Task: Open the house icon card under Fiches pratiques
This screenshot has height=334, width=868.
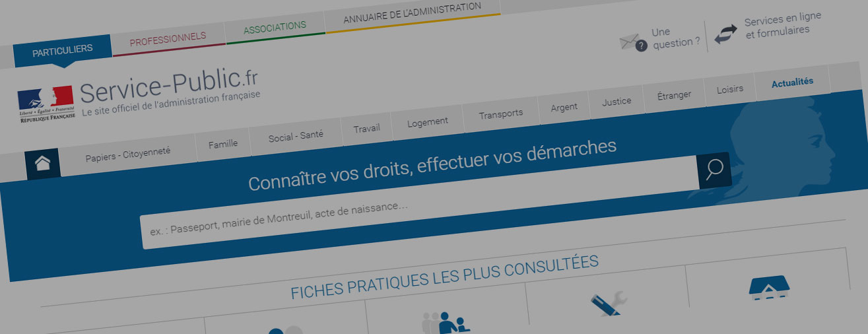Action: [769, 287]
